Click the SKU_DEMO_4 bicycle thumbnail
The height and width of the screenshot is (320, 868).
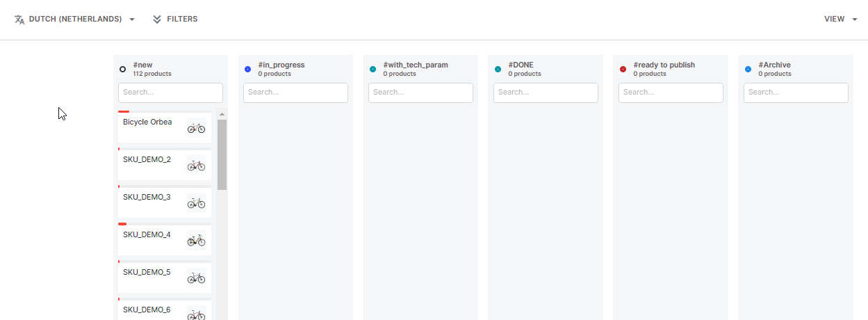tap(197, 240)
